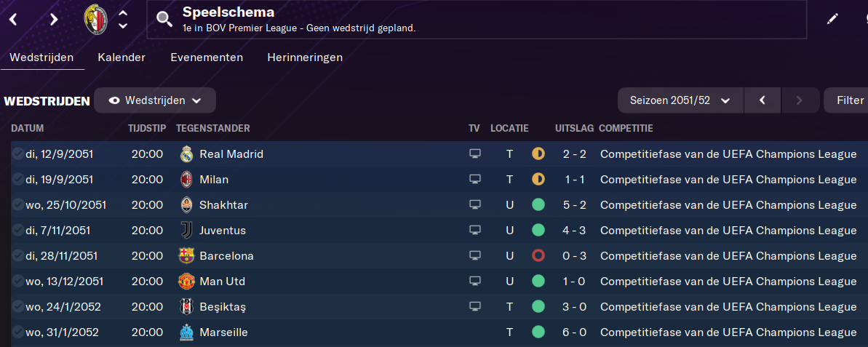This screenshot has height=347, width=868.
Task: Click the club crest badge
Action: coord(95,20)
